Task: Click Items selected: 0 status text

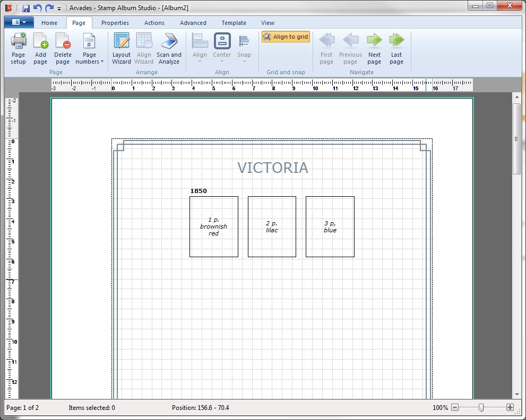Action: coord(92,408)
